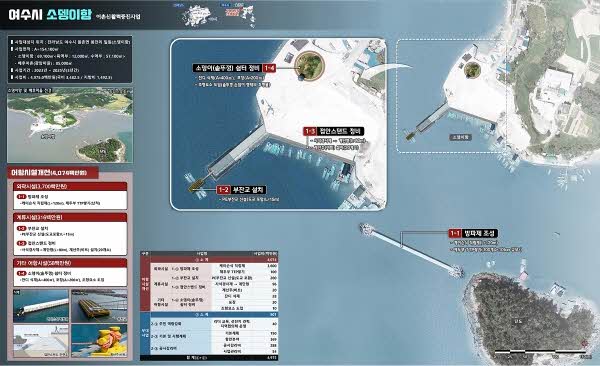Viewport: 600px width, 366px height.
Task: Click the blue subtotal row in the cost table
Action: point(214,315)
